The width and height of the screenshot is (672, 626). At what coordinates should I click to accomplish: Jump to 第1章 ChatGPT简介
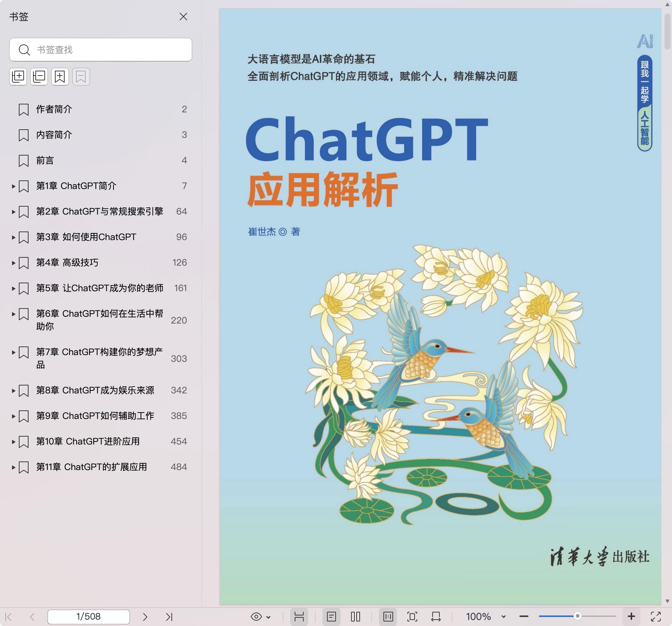[x=76, y=186]
